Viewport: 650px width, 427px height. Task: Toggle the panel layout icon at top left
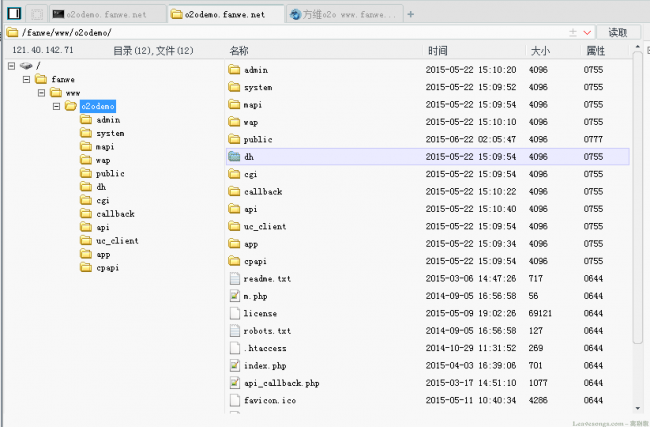(14, 14)
